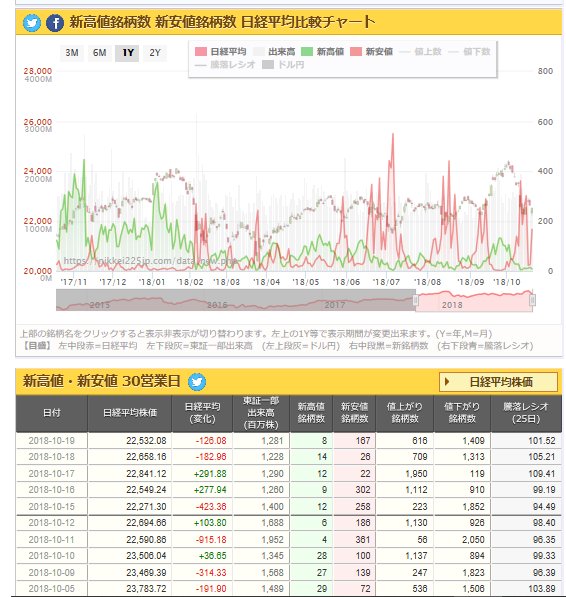
Task: Click advancers count 1,950
Action: [416, 473]
